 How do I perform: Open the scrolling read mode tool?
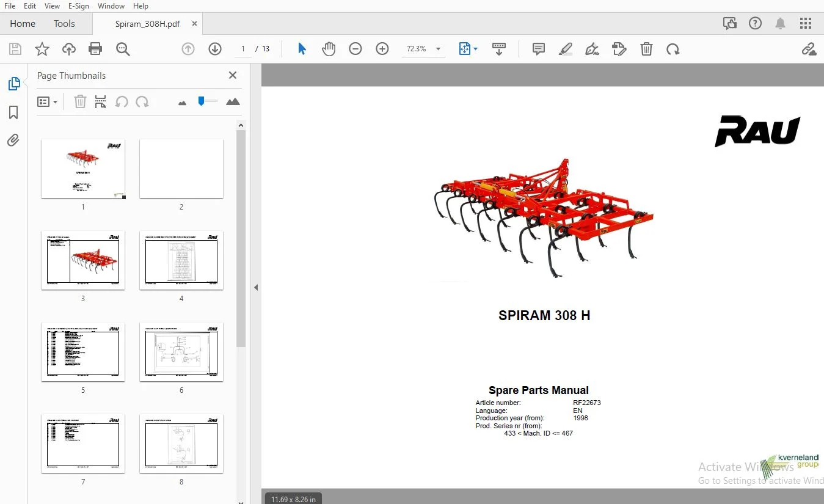[x=499, y=49]
